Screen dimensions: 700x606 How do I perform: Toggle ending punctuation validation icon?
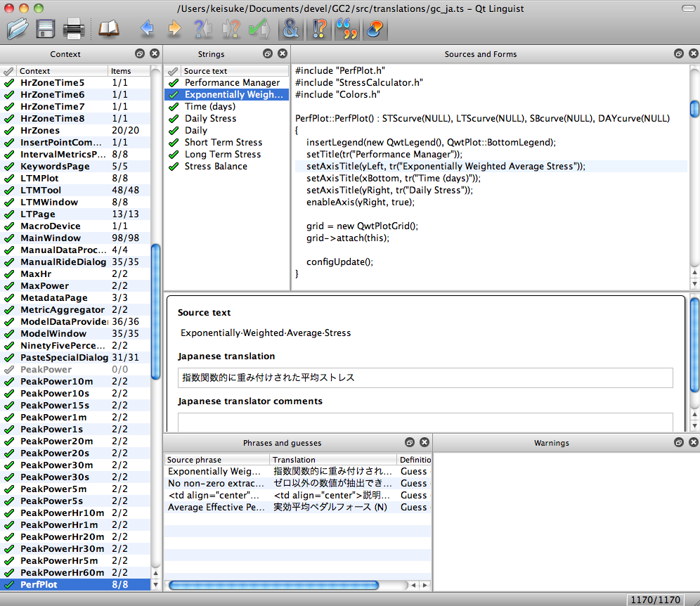click(x=319, y=29)
